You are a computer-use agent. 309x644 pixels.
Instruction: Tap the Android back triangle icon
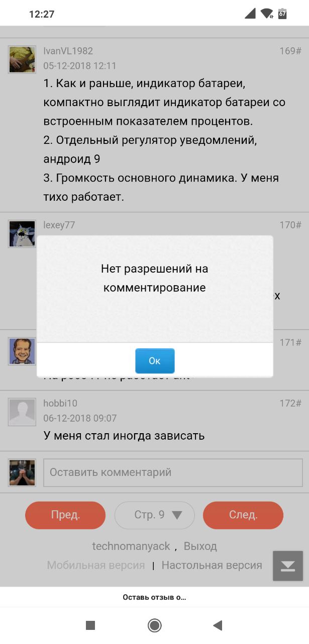point(218,625)
